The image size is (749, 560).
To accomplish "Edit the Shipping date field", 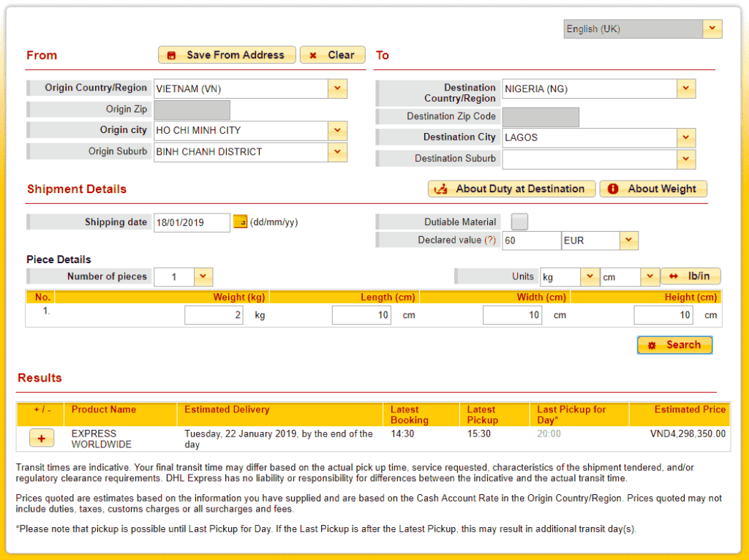I will coord(192,222).
